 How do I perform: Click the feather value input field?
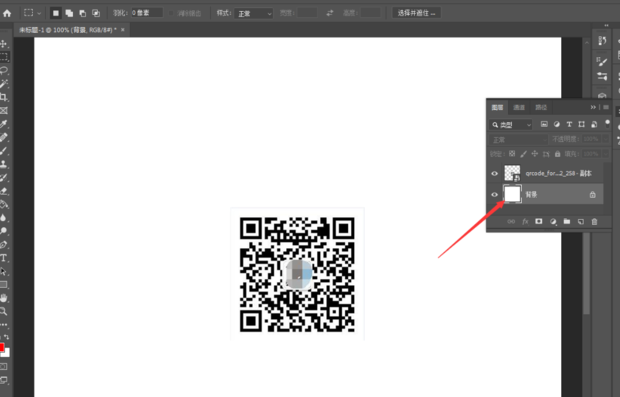[146, 13]
